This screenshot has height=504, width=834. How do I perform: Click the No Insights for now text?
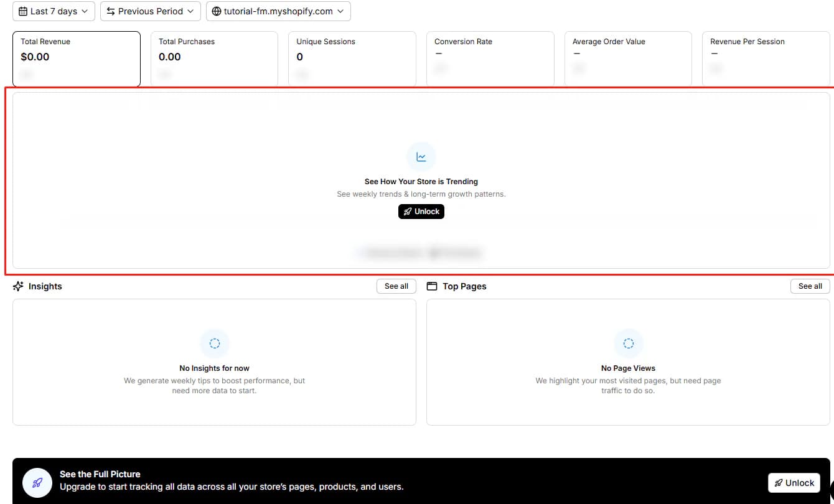pyautogui.click(x=215, y=368)
